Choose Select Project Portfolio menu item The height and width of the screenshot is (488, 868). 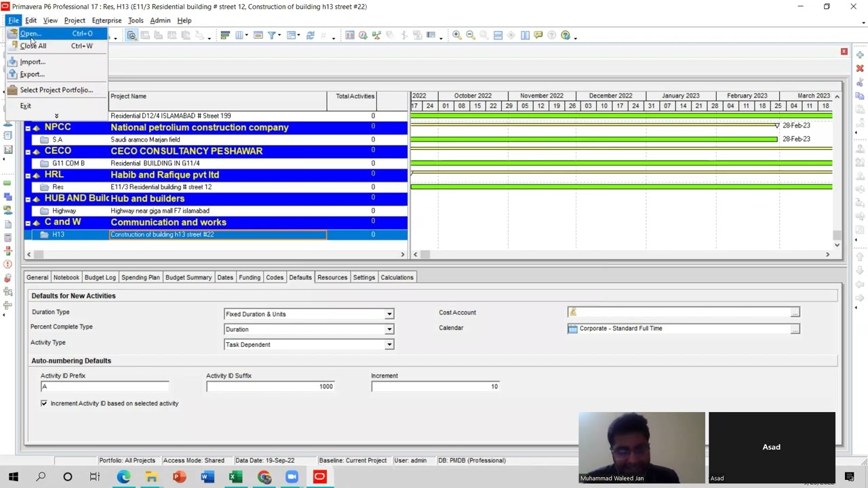coord(57,90)
